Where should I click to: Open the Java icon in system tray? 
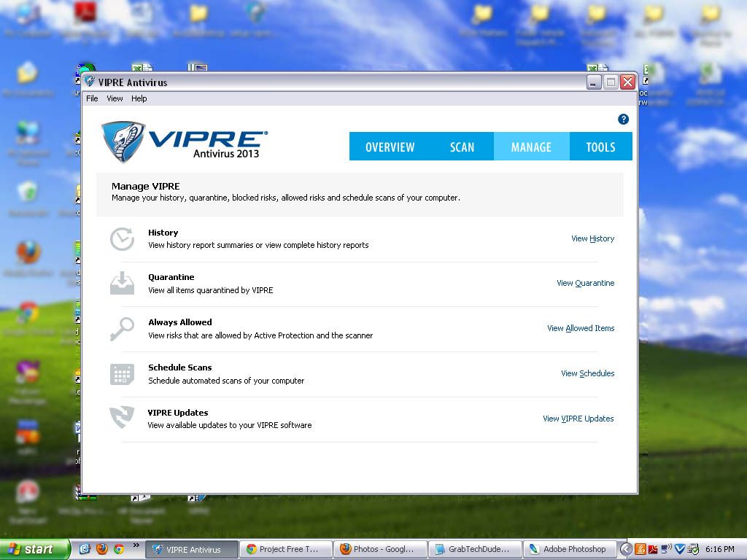point(640,549)
